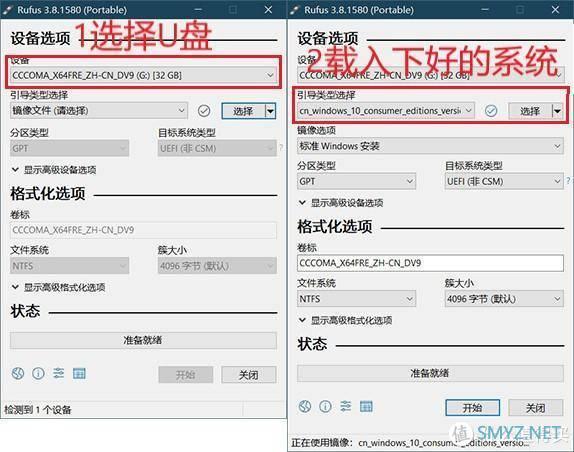Image resolution: width=574 pixels, height=452 pixels.
Task: Click 检测到 1 个设备 status text
Action: pos(38,410)
